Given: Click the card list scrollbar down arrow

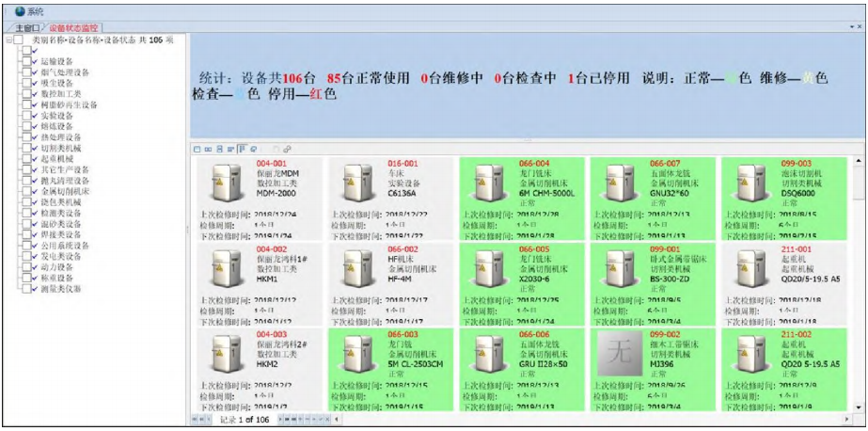Looking at the screenshot, I should coord(860,407).
